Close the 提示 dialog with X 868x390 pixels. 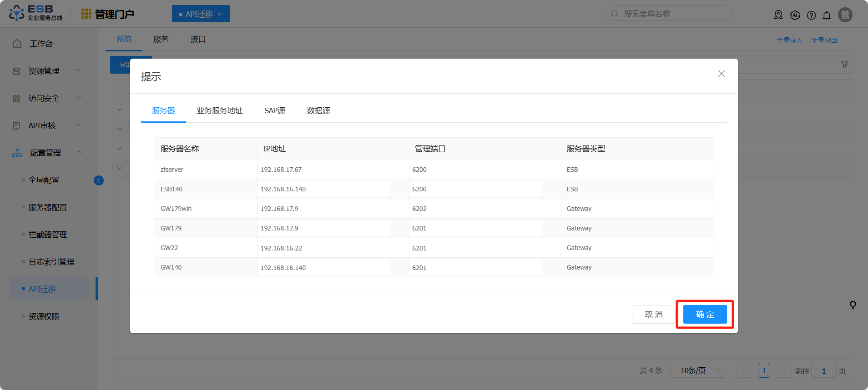[721, 74]
